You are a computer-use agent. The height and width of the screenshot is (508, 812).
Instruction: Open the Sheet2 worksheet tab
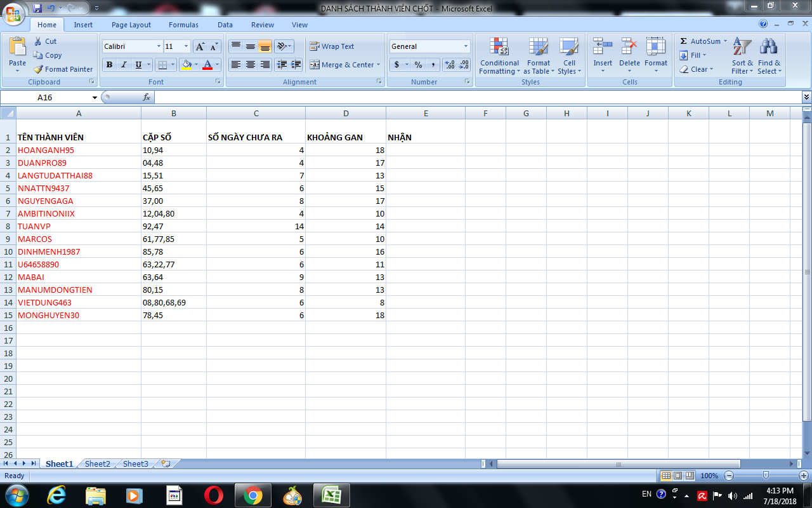97,464
